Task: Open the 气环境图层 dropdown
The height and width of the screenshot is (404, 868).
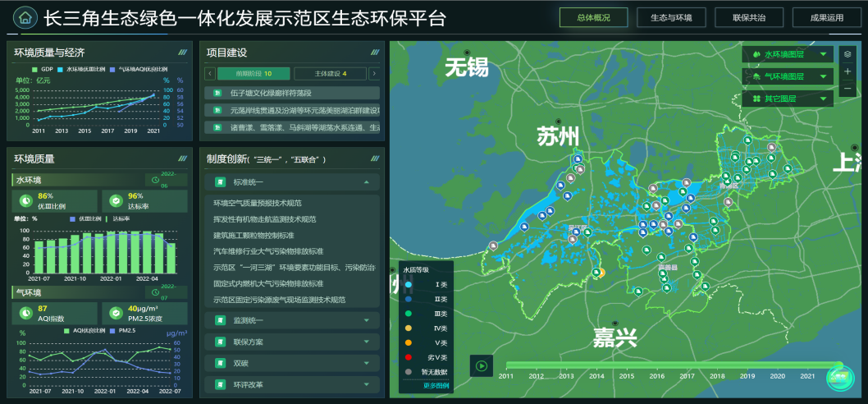Action: [x=787, y=76]
